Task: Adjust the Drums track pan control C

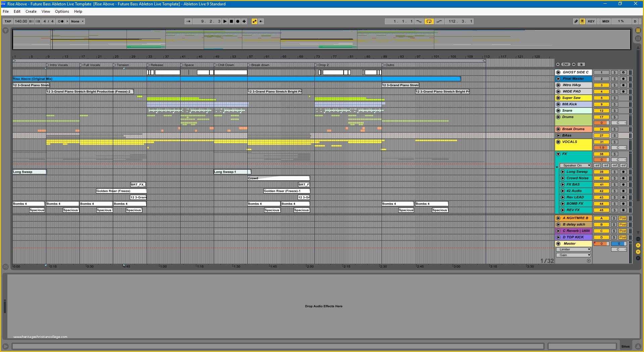Action: tap(618, 123)
